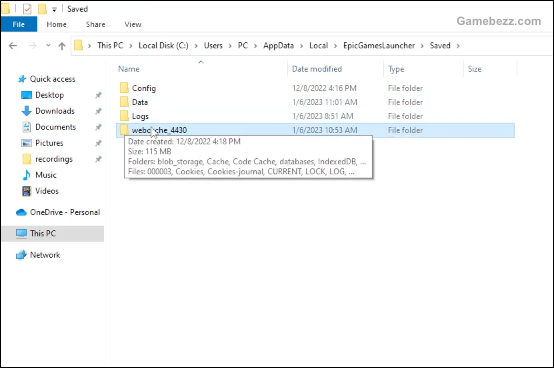This screenshot has width=554, height=368.
Task: Open OneDrive - Personal in sidebar
Action: point(65,212)
